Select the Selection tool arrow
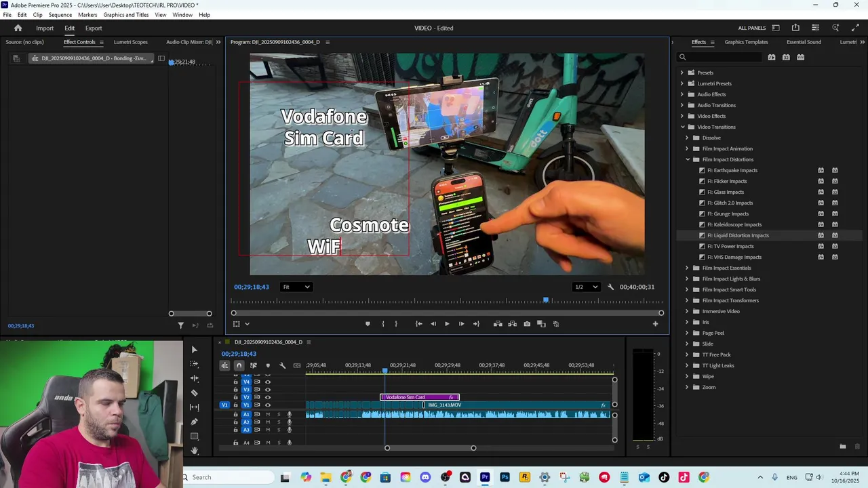 point(194,350)
